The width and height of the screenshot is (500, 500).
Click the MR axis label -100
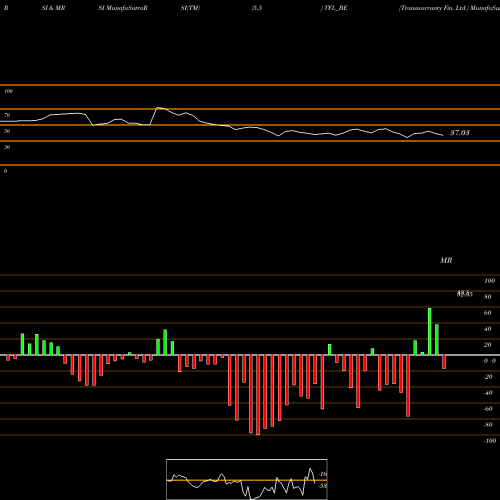[x=490, y=441]
